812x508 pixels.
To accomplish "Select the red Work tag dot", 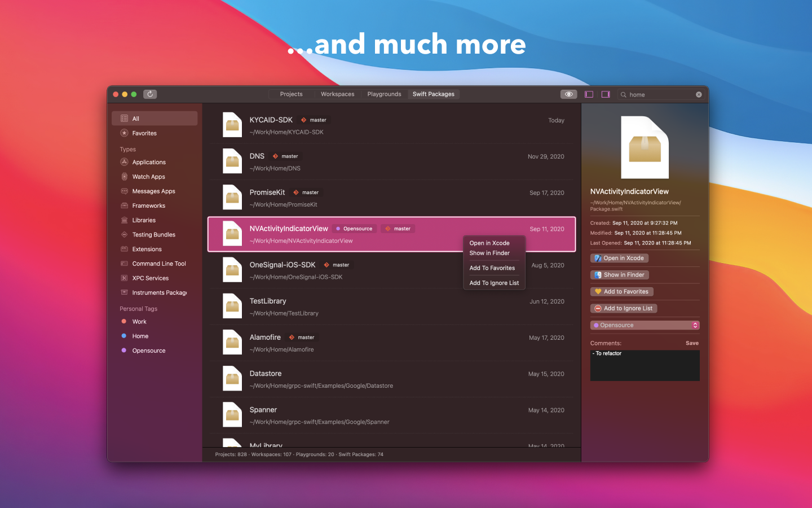I will click(124, 322).
